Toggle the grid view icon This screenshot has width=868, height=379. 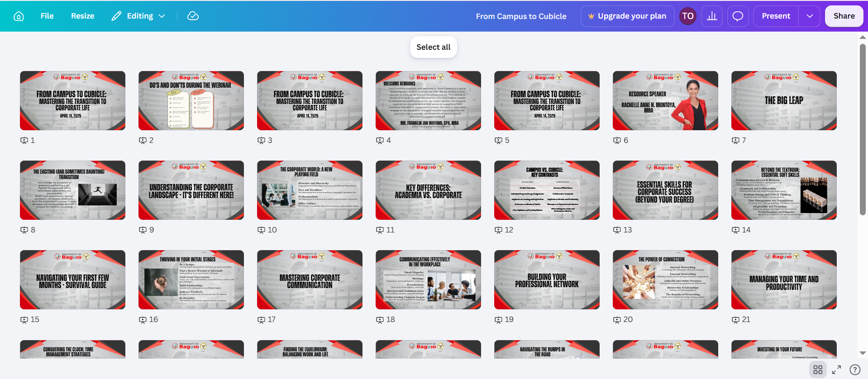pos(818,370)
